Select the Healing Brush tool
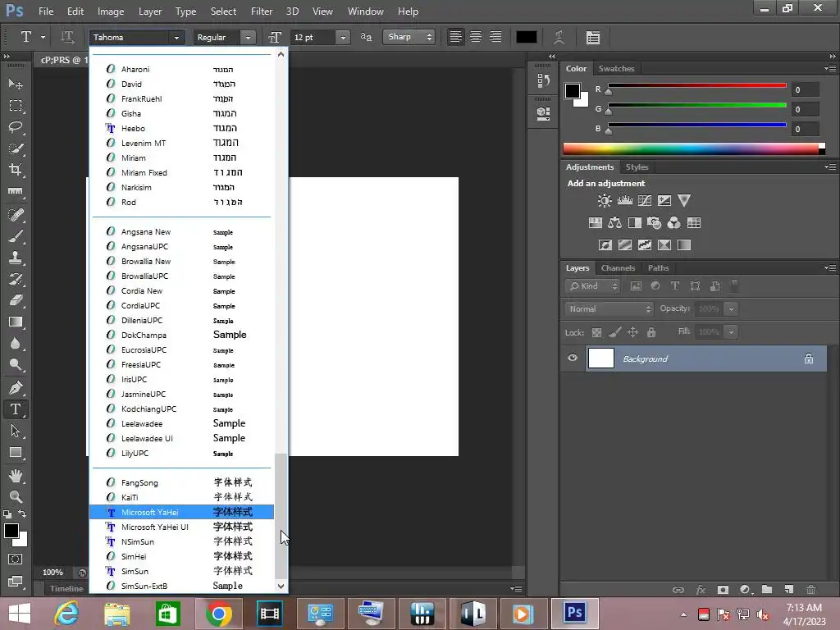This screenshot has height=630, width=840. 16,215
